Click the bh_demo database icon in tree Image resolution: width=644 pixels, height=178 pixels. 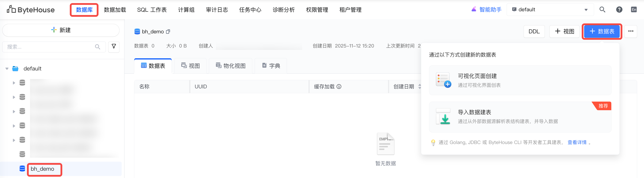point(22,169)
